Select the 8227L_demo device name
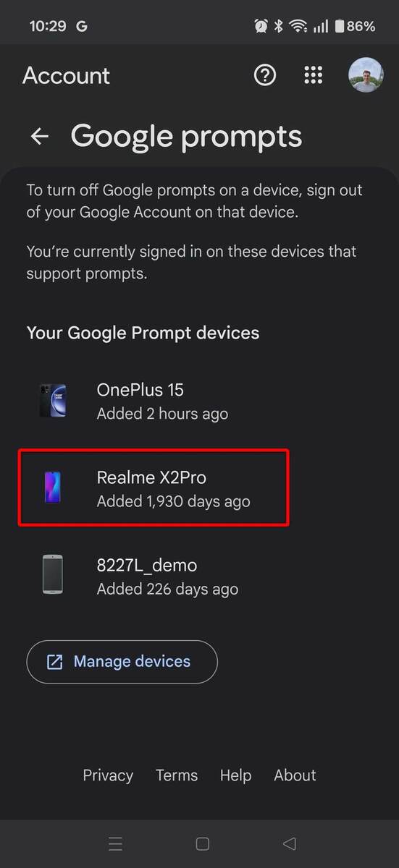The image size is (399, 868). (147, 565)
